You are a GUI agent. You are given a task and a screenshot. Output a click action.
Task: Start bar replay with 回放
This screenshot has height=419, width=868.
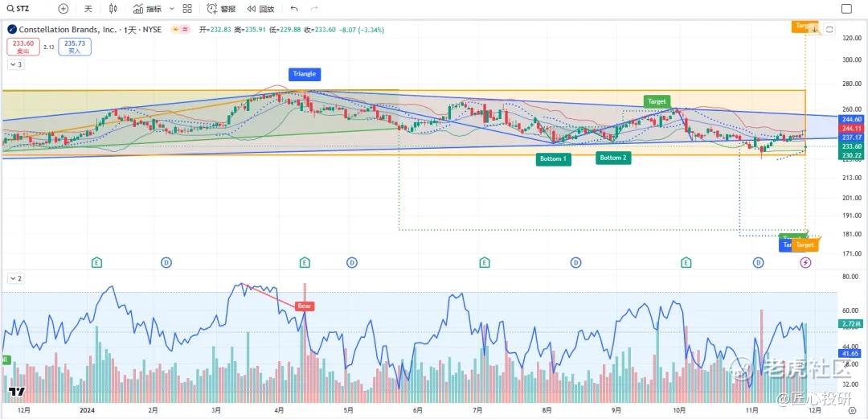[x=260, y=9]
